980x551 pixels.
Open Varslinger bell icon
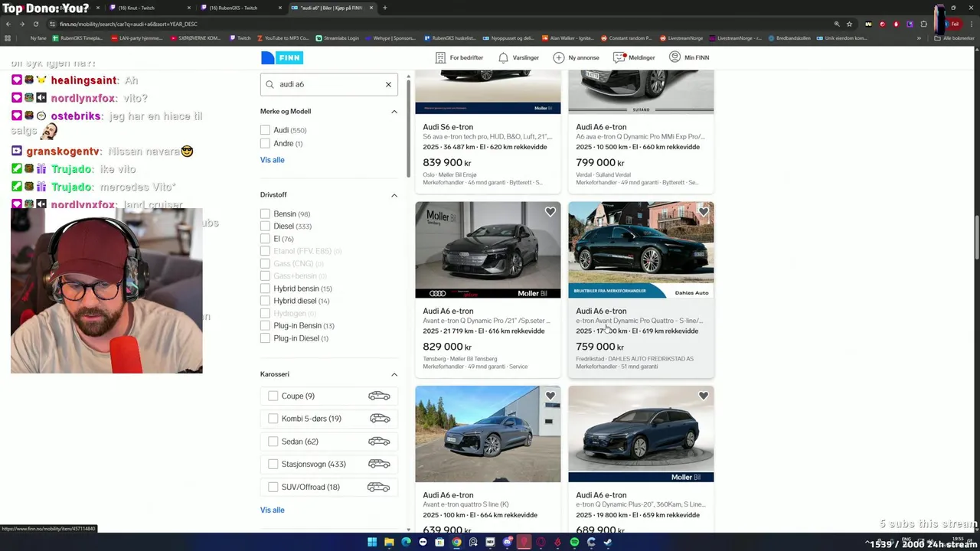coord(503,57)
